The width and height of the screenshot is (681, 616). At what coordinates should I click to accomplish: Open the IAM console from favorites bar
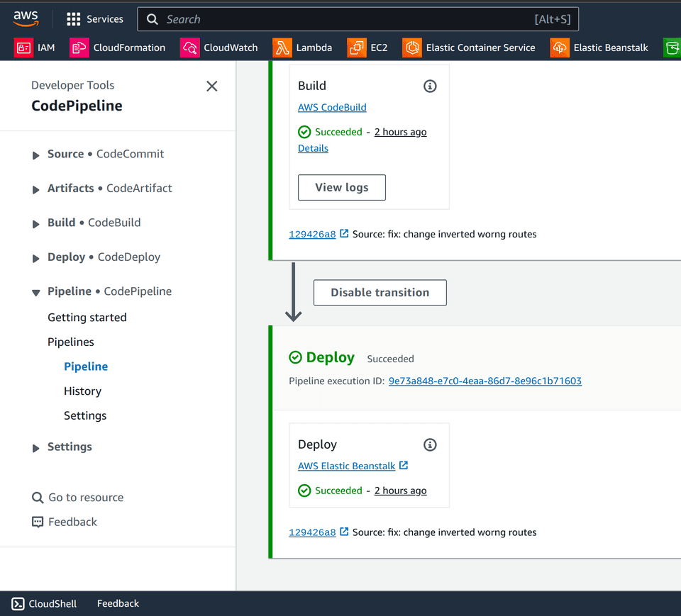(35, 47)
